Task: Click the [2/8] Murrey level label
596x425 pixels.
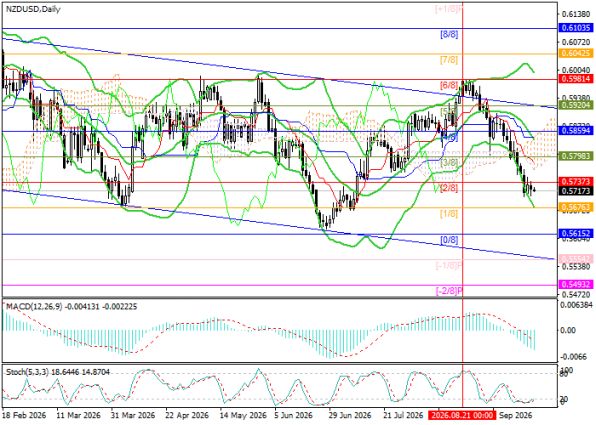Action: pyautogui.click(x=449, y=189)
